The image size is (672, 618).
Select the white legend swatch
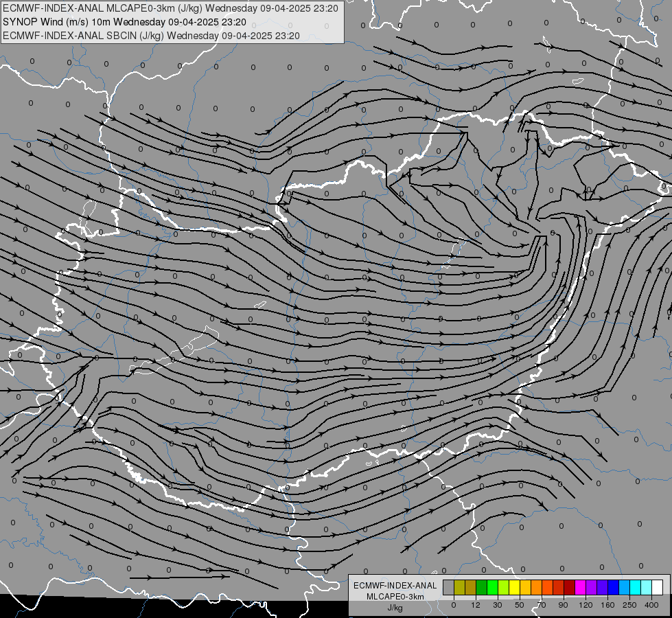click(x=657, y=588)
